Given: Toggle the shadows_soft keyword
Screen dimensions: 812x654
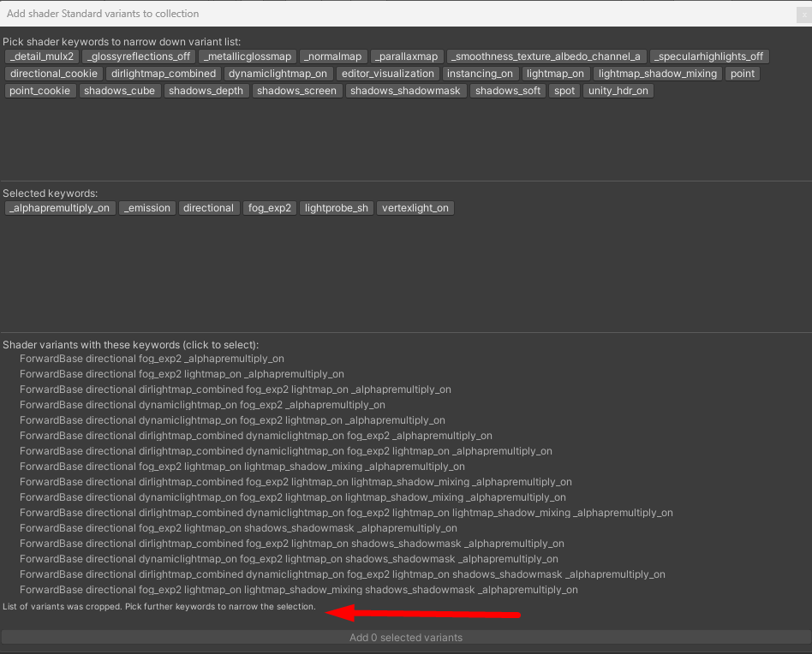Looking at the screenshot, I should pos(507,91).
